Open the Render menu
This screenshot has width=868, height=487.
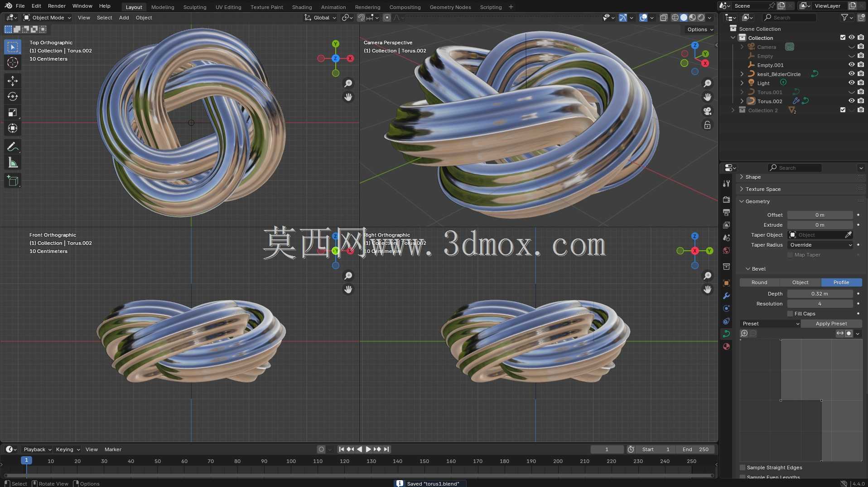coord(57,6)
